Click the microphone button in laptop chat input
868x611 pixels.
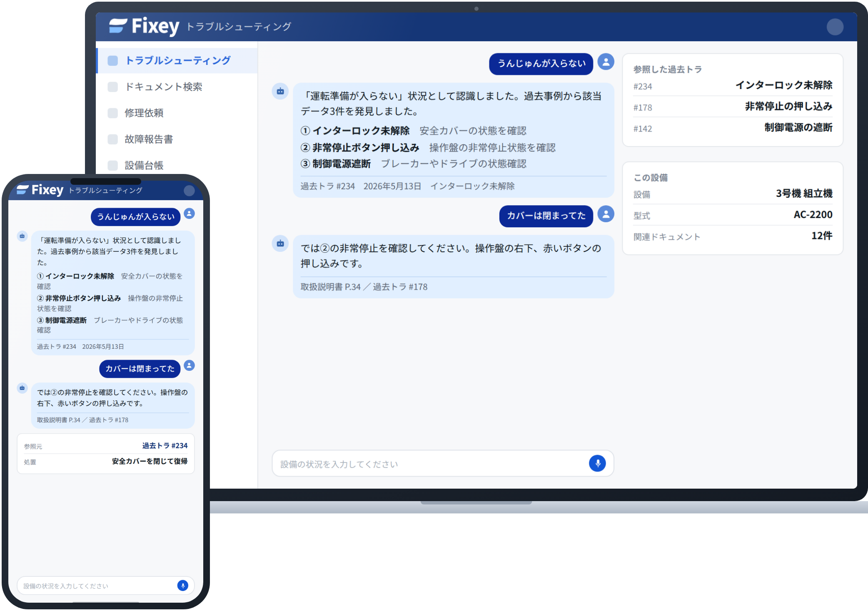coord(597,463)
